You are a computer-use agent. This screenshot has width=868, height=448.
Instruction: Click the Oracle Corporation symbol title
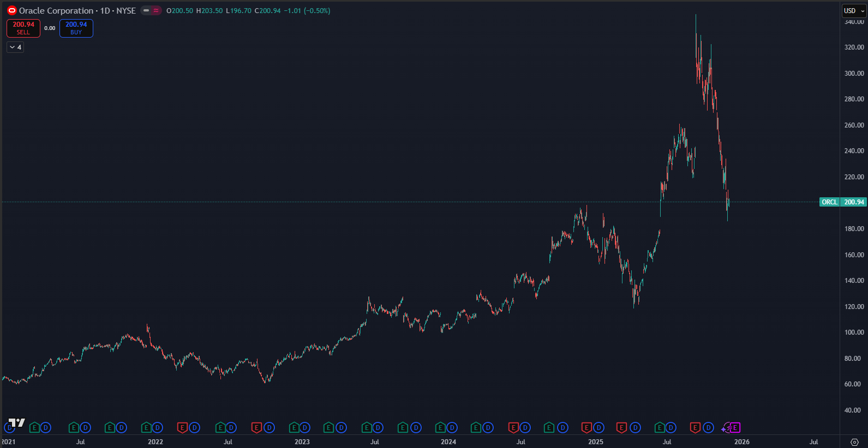tap(56, 10)
